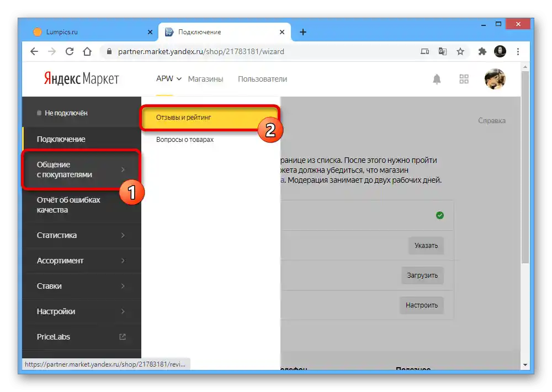Click the Не подключён status label
Image resolution: width=552 pixels, height=392 pixels.
coord(66,113)
